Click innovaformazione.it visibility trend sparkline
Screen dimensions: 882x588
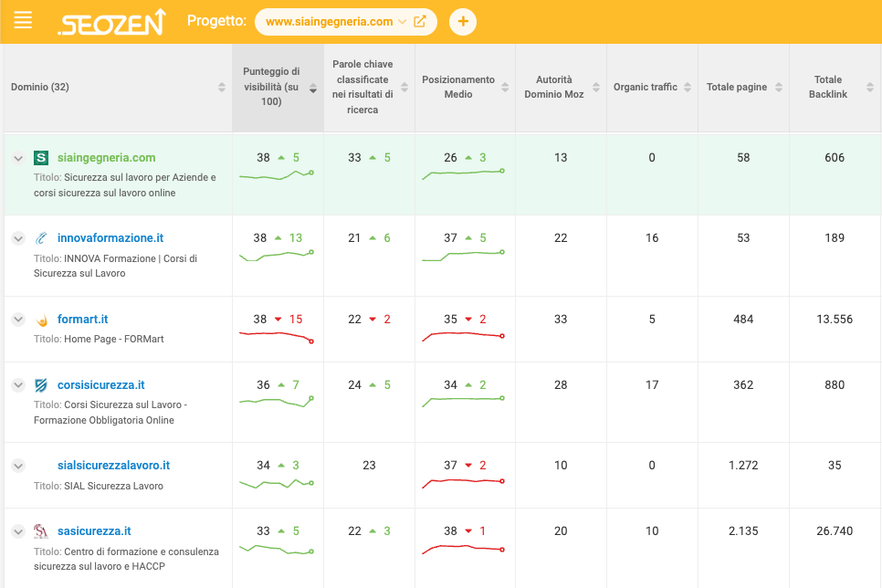[276, 256]
